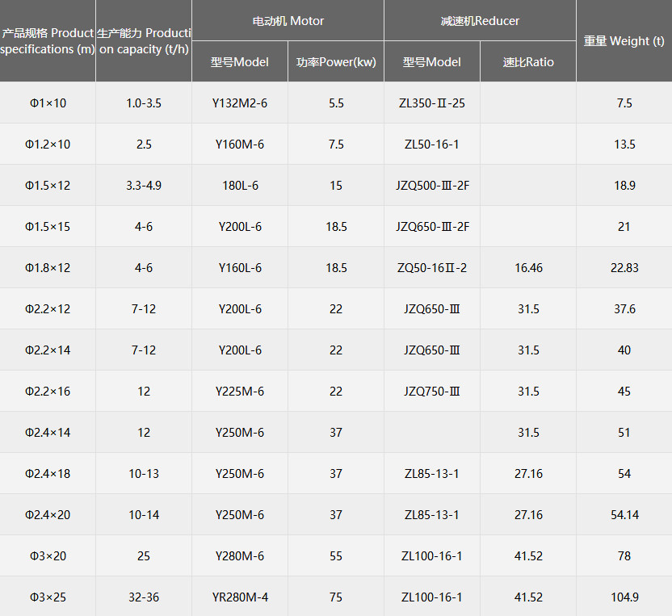672x616 pixels.
Task: Click the 16.46 ratio value
Action: coord(528,268)
